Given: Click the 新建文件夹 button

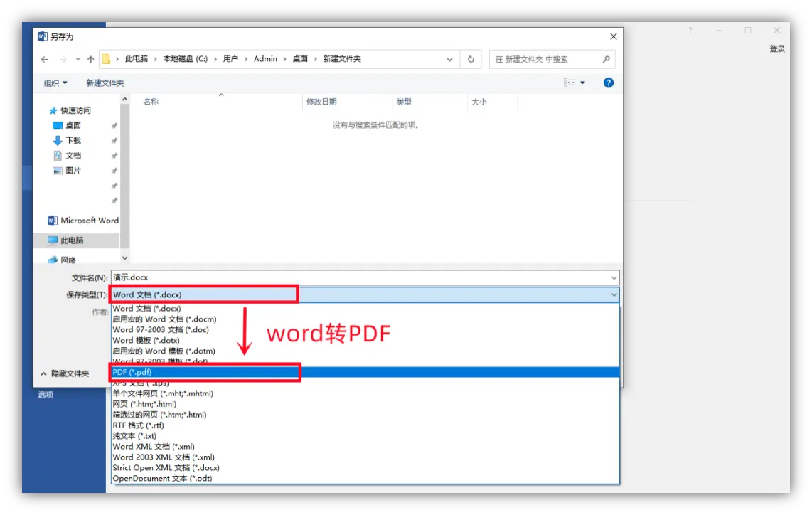Looking at the screenshot, I should coord(104,83).
